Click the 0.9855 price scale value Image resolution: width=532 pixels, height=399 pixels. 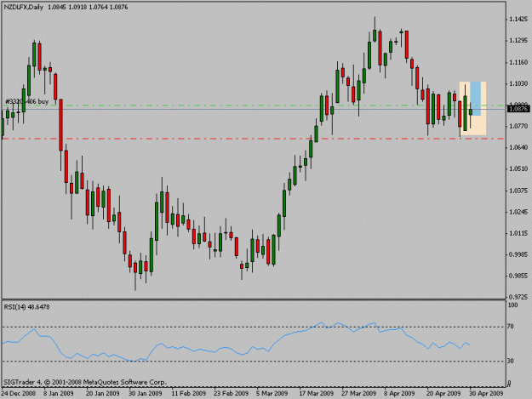[x=518, y=276]
